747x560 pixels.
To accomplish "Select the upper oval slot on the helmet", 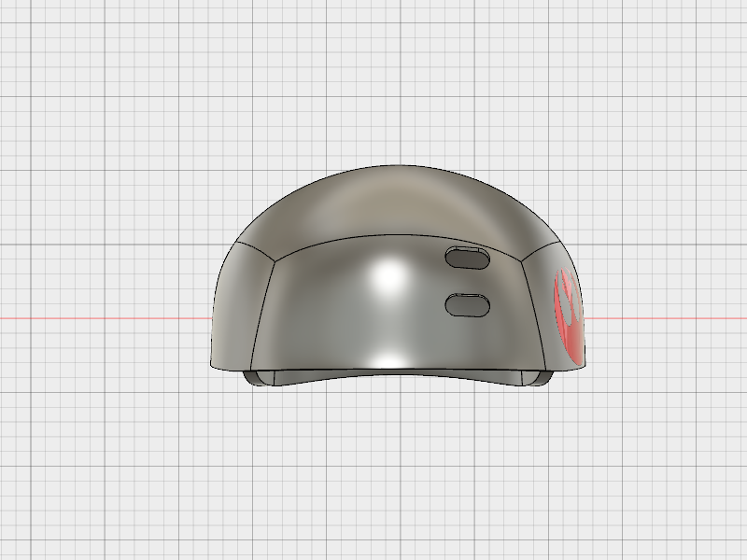I will (468, 258).
